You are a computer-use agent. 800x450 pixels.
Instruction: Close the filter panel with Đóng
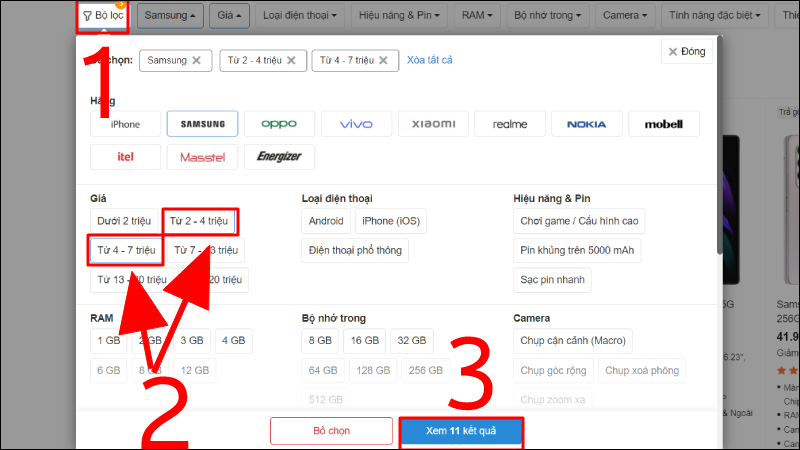pos(687,52)
